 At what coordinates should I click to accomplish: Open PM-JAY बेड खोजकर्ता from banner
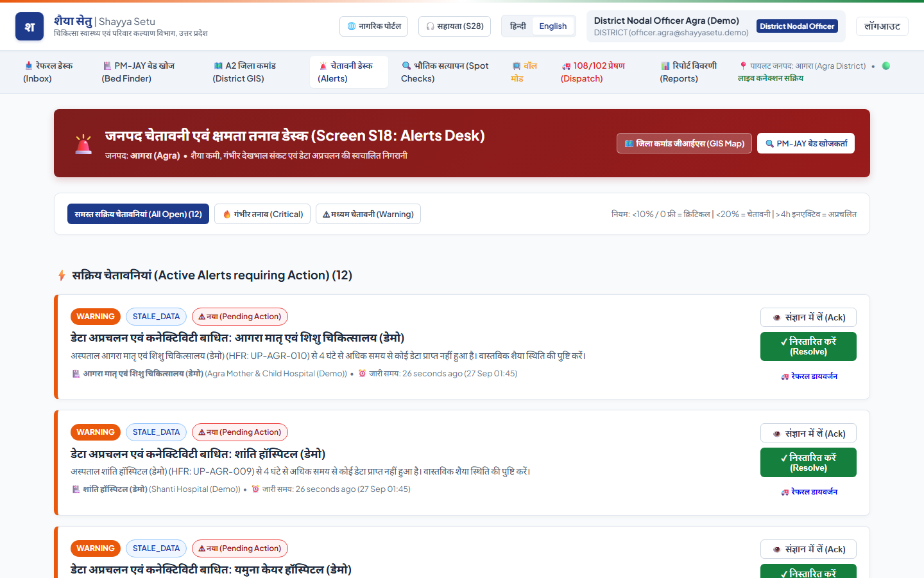806,143
